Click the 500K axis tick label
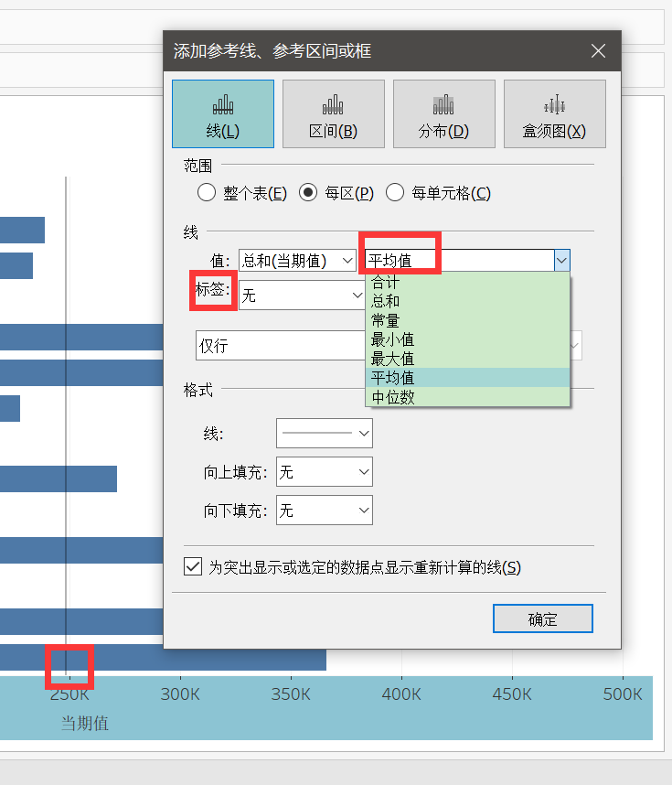Screen dimensions: 672x785 coord(623,694)
